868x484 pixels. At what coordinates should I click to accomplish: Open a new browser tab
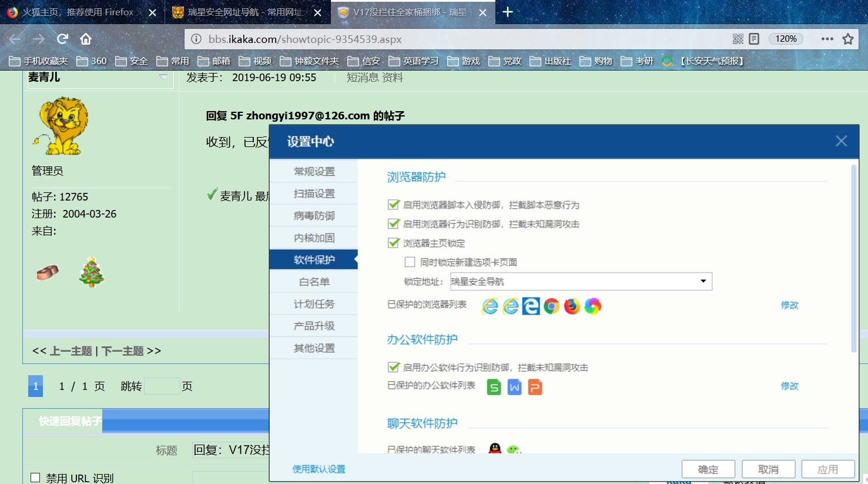click(508, 12)
